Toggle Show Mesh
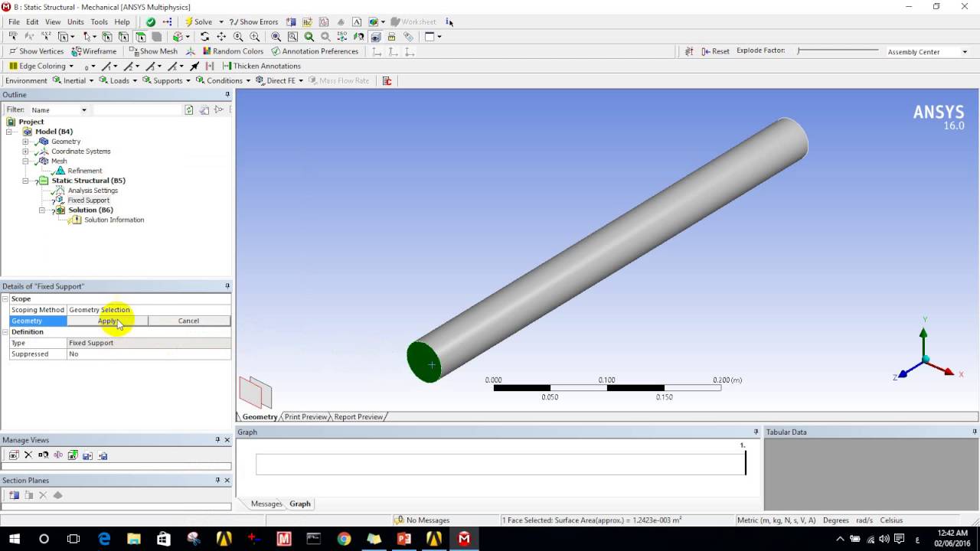Image resolution: width=980 pixels, height=551 pixels. coord(153,51)
